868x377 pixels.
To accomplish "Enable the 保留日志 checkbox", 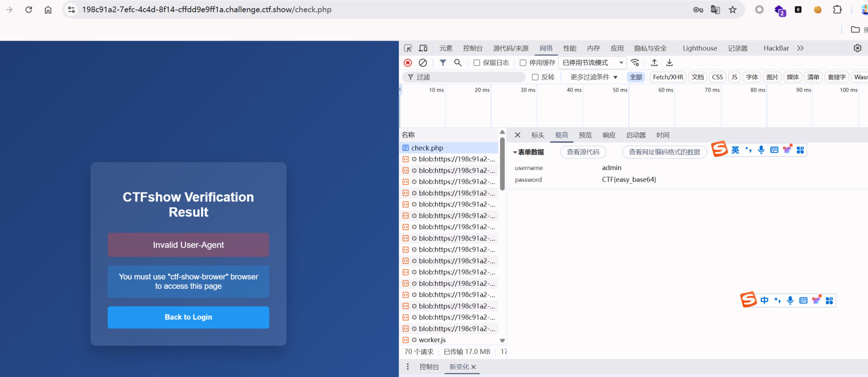I will pyautogui.click(x=477, y=63).
